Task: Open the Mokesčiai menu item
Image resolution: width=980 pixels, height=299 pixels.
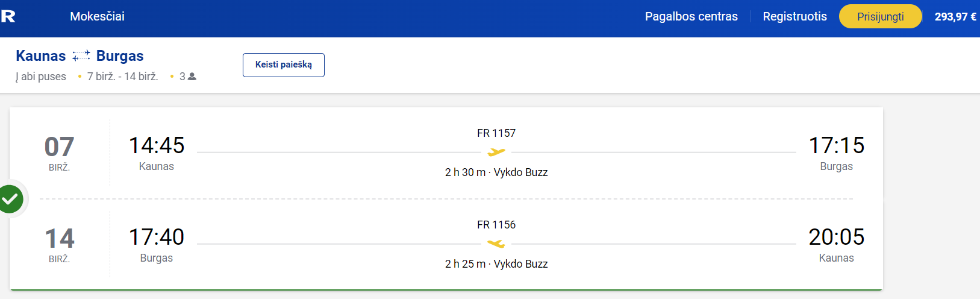Action: tap(97, 16)
